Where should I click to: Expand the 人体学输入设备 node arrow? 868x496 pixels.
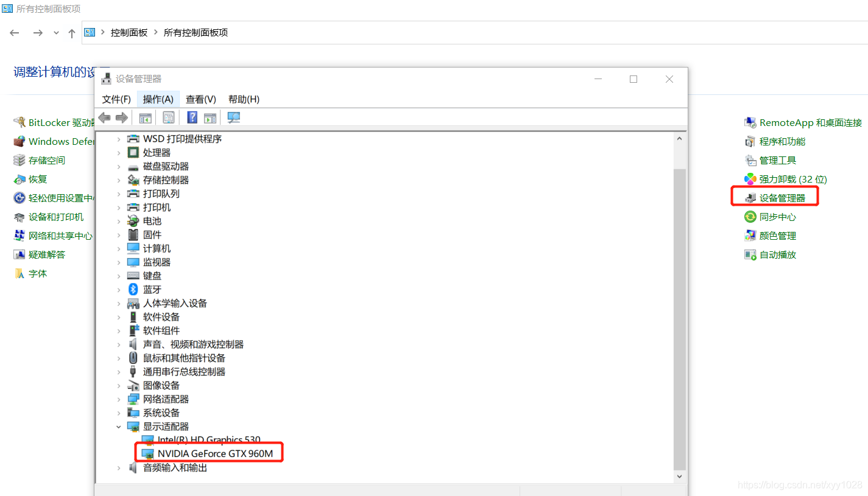pos(119,304)
